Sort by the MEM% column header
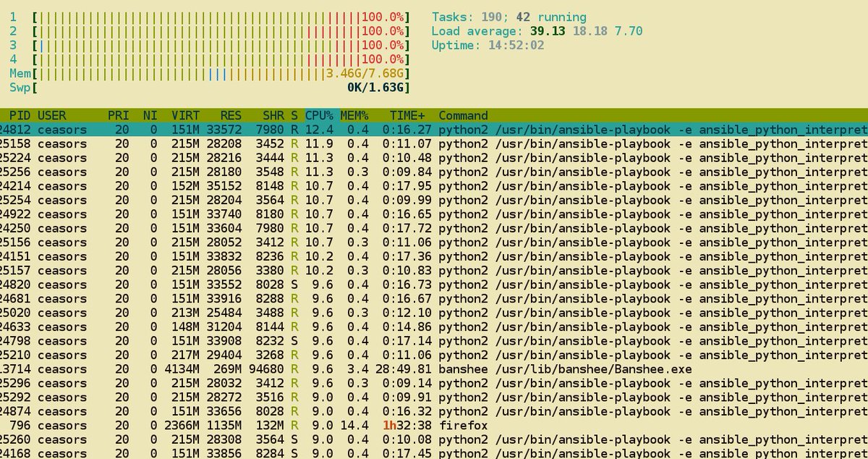The width and height of the screenshot is (868, 459). 354,115
